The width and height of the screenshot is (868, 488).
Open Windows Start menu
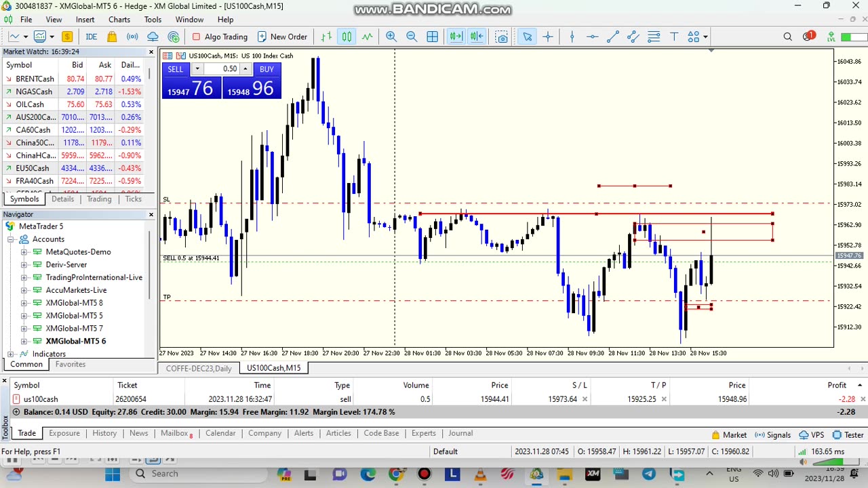pos(113,474)
